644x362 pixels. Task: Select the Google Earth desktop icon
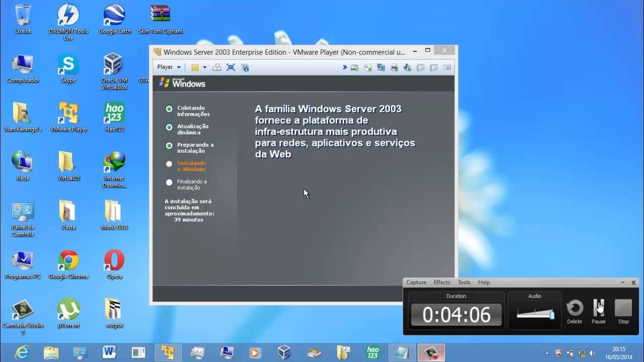click(115, 20)
